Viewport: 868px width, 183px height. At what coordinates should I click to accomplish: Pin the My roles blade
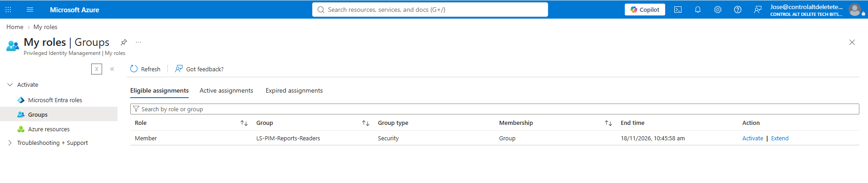(x=123, y=42)
